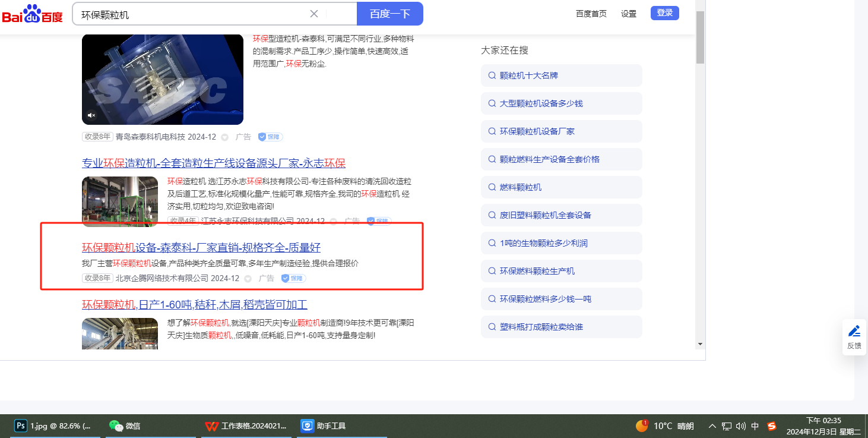This screenshot has height=438, width=868.
Task: Open the 青岛森泰科机电科技 advertiser name
Action: coord(150,137)
